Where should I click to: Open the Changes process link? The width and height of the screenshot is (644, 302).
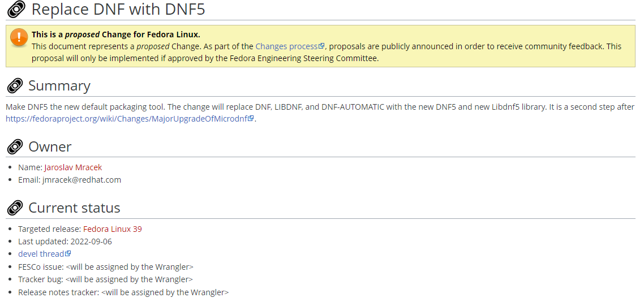click(286, 46)
